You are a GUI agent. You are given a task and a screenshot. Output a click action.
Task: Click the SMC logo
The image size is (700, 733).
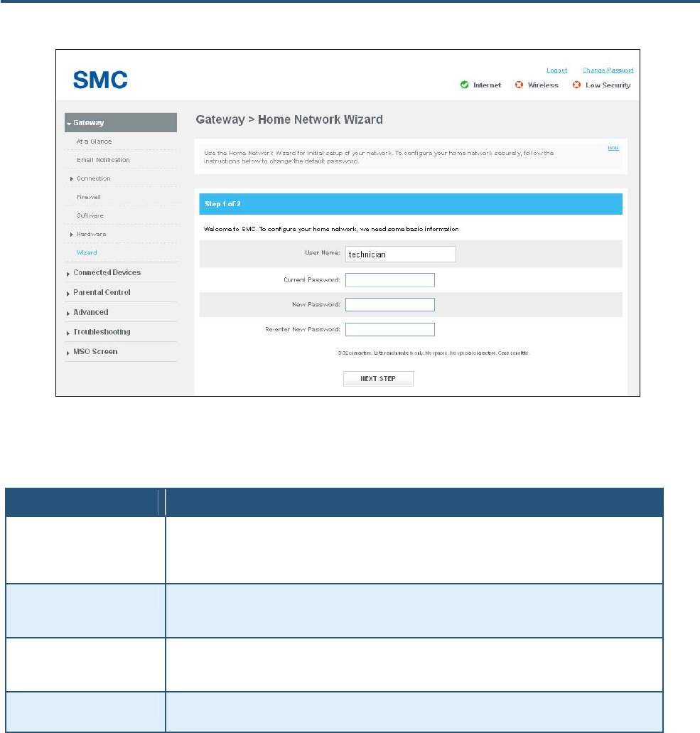point(100,80)
